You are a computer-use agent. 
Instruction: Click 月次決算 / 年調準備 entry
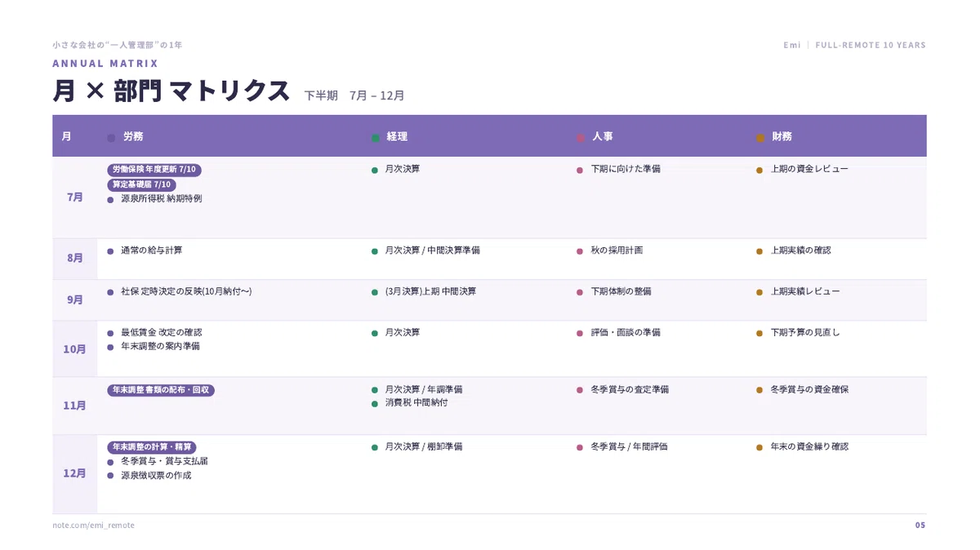[424, 390]
